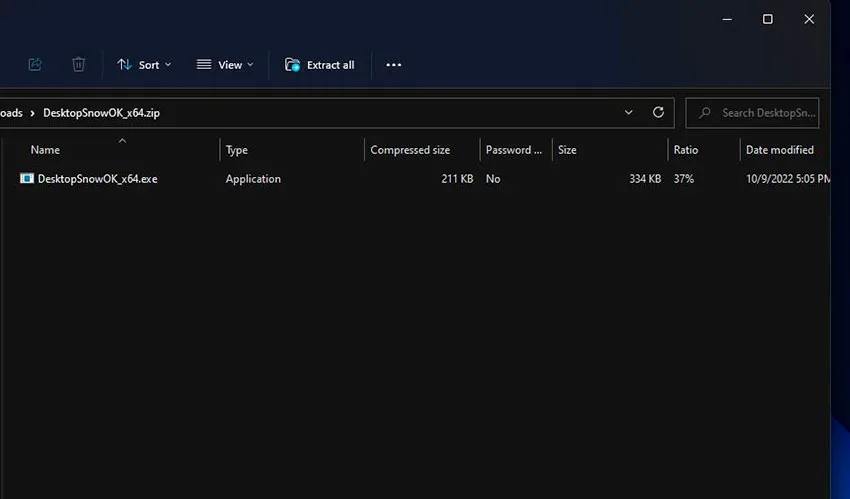Sort by the Name column header
The image size is (850, 499).
[x=45, y=150]
